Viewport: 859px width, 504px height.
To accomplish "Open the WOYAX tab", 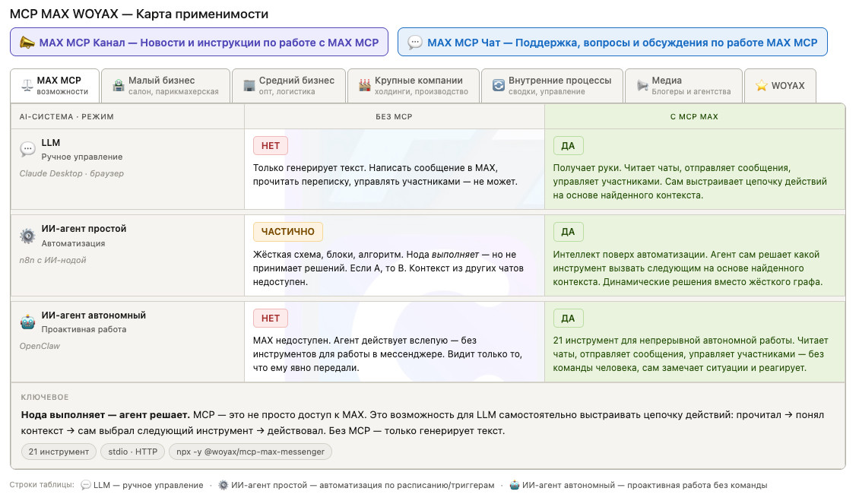I will pos(780,85).
